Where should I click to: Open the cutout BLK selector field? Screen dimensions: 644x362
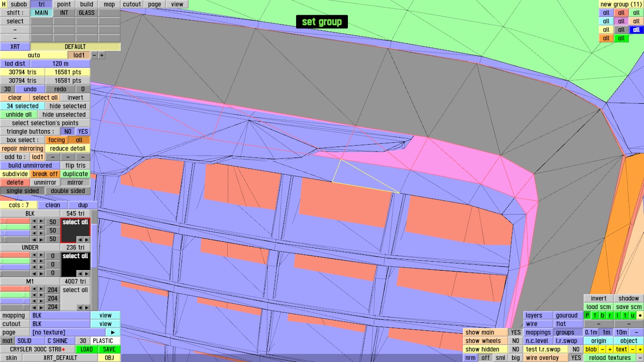coord(60,324)
